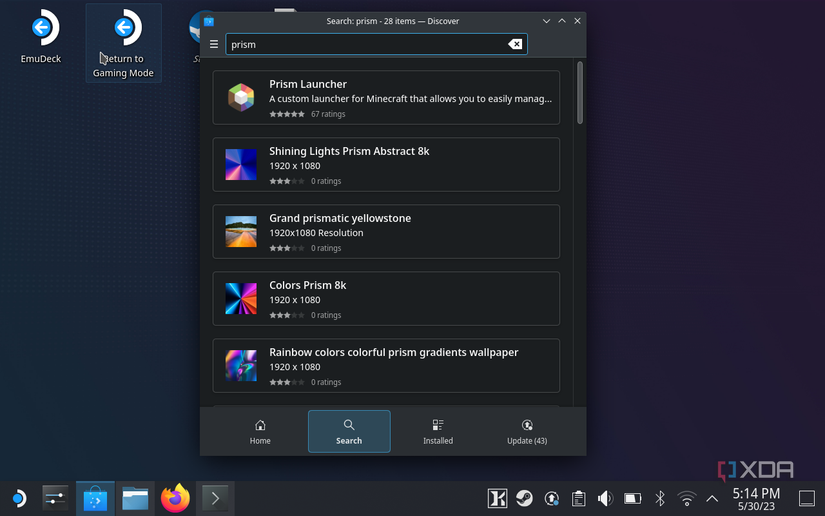This screenshot has height=516, width=825.
Task: Go to the Home tab
Action: click(x=260, y=431)
